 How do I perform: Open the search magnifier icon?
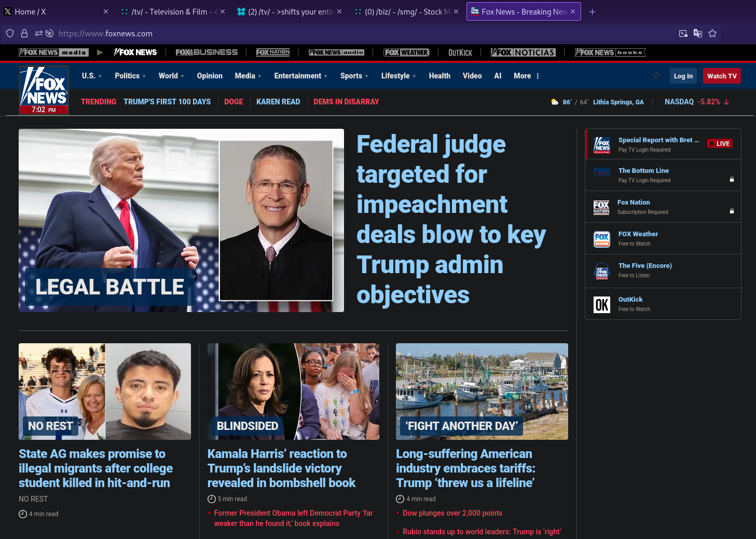656,76
